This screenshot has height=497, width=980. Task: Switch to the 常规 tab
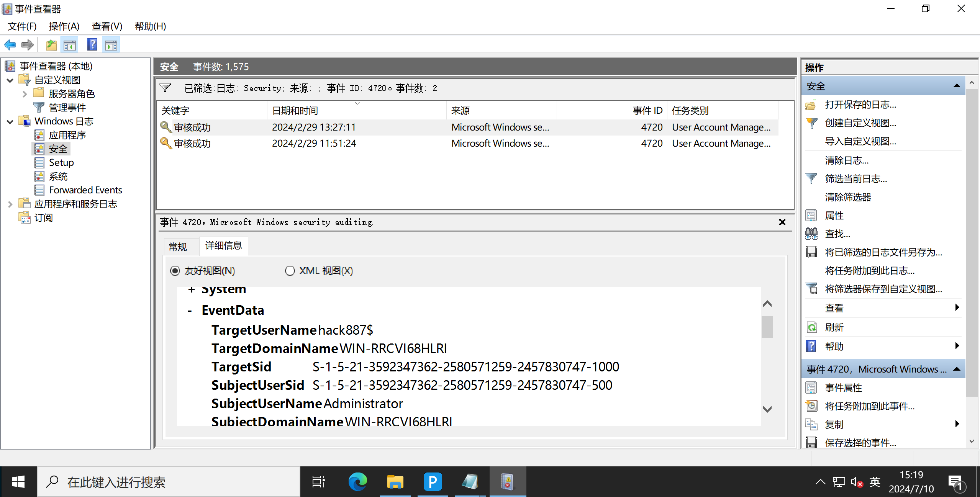point(178,247)
